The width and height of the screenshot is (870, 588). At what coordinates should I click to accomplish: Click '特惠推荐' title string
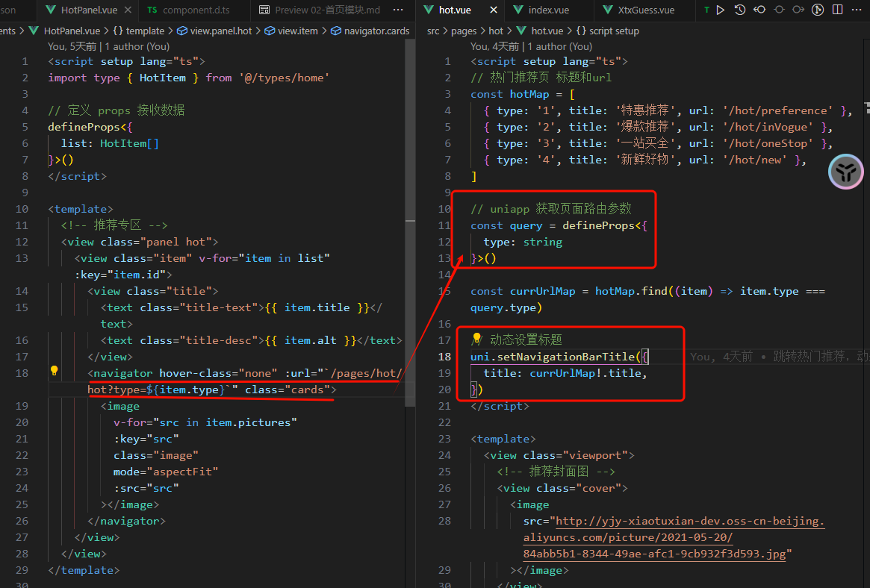(x=644, y=110)
